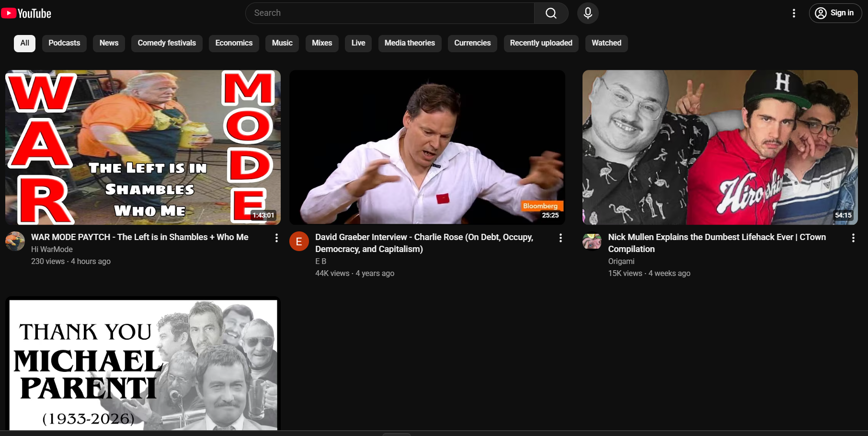868x436 pixels.
Task: Play the Thank You Michael Parenti thumbnail
Action: (143, 364)
